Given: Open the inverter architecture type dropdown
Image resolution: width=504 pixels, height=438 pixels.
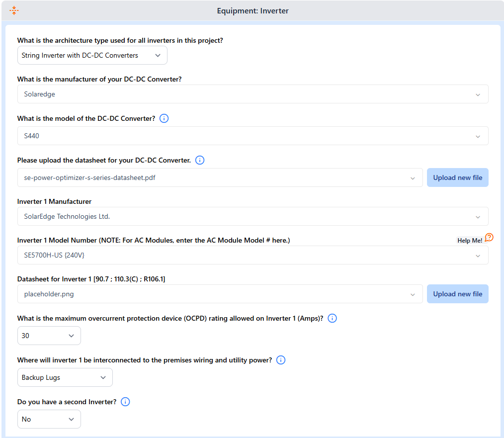Looking at the screenshot, I should 92,55.
